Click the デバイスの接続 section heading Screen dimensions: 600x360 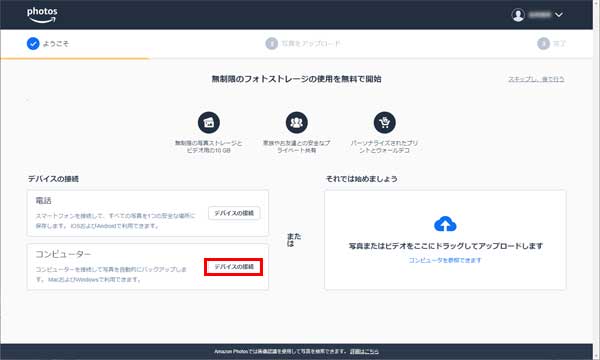pos(53,179)
